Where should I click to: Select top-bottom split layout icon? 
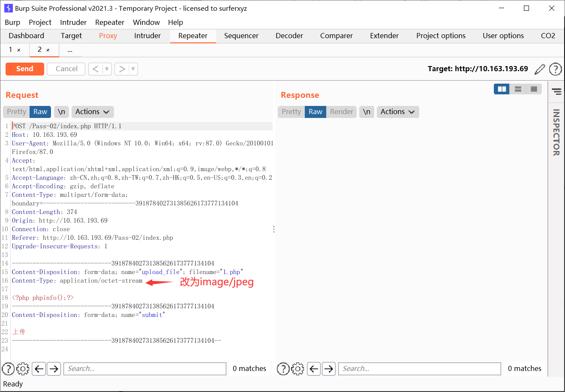point(518,89)
